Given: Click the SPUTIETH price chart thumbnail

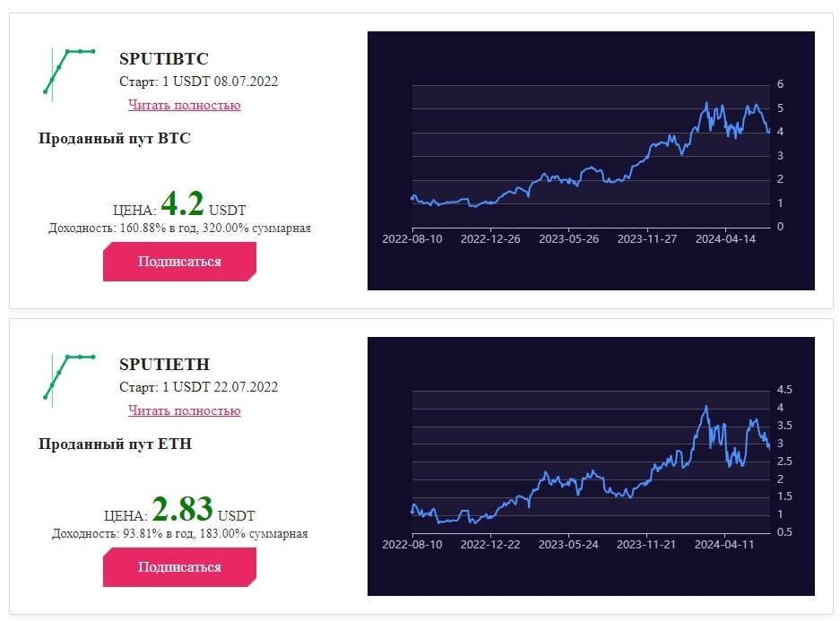Looking at the screenshot, I should coord(591,466).
